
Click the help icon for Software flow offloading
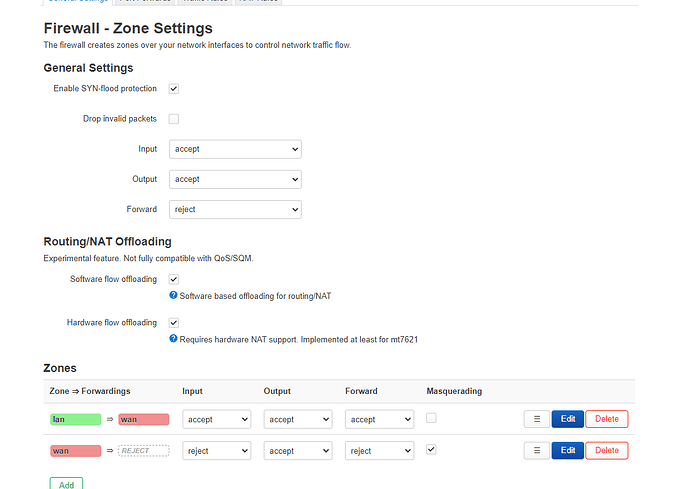174,296
